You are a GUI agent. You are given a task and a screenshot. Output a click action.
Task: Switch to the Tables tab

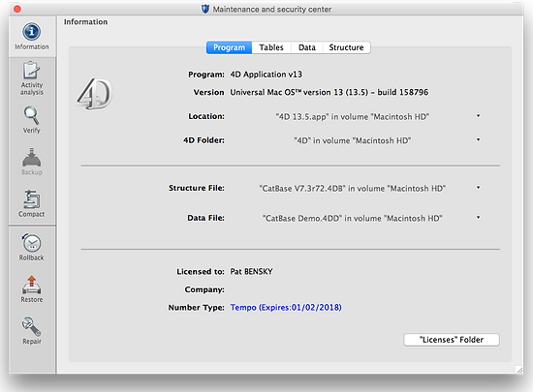click(x=271, y=47)
